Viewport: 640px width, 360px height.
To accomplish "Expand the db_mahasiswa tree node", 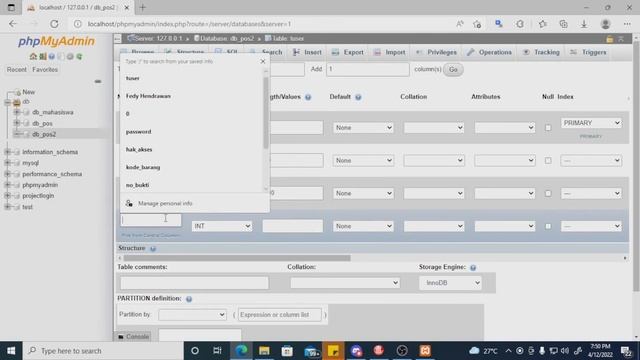I will coord(17,112).
